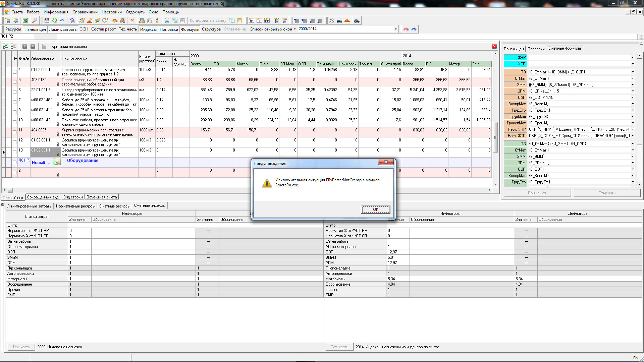This screenshot has height=362, width=644.
Task: Toggle checkbox for row 4
Action: (14, 72)
